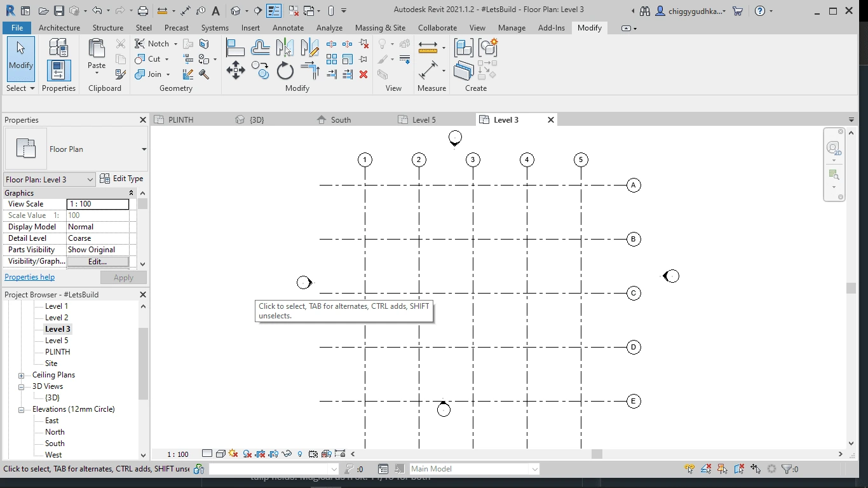Toggle Reveal Hidden Elements bulb icon

[x=300, y=454]
